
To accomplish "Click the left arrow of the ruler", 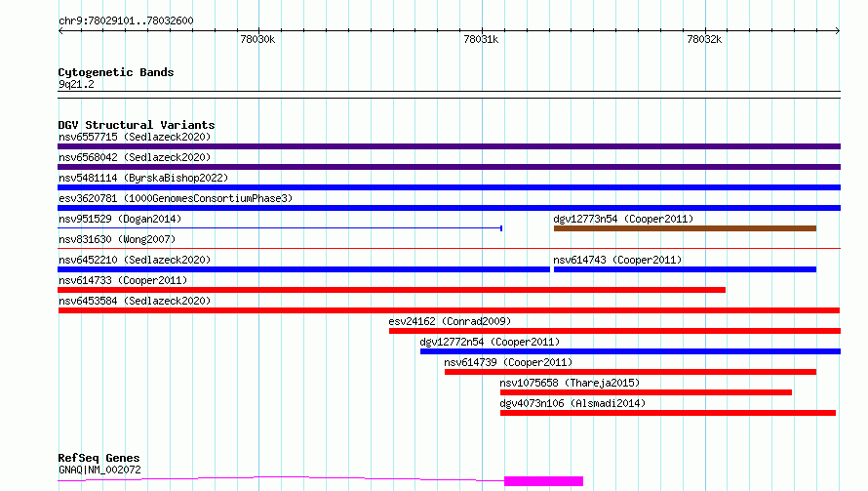I will [60, 31].
